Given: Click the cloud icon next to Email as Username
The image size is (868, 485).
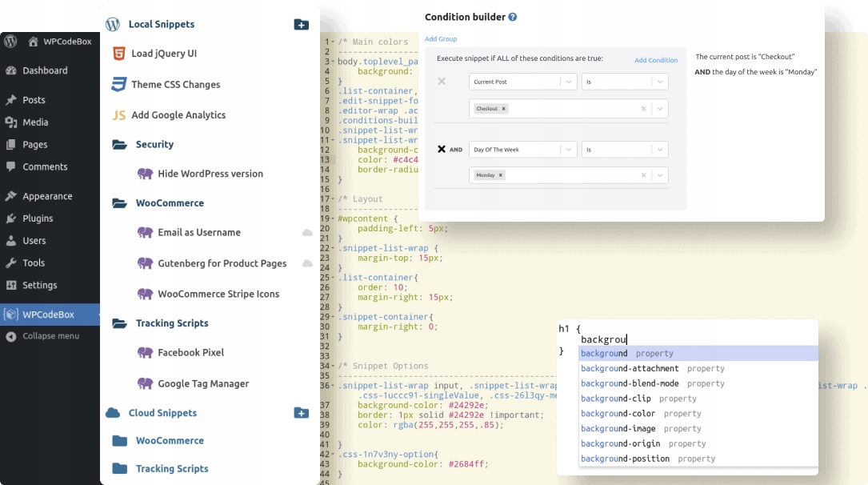Looking at the screenshot, I should [x=307, y=233].
